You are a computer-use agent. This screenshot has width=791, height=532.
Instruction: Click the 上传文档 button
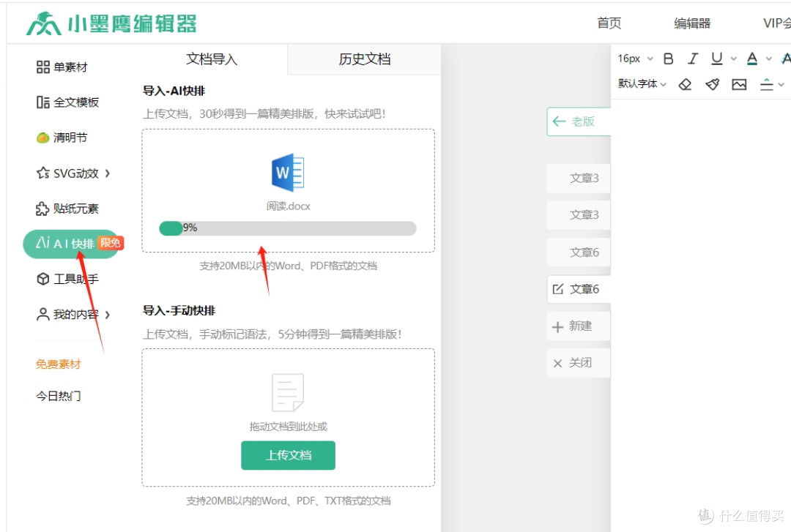click(x=288, y=455)
